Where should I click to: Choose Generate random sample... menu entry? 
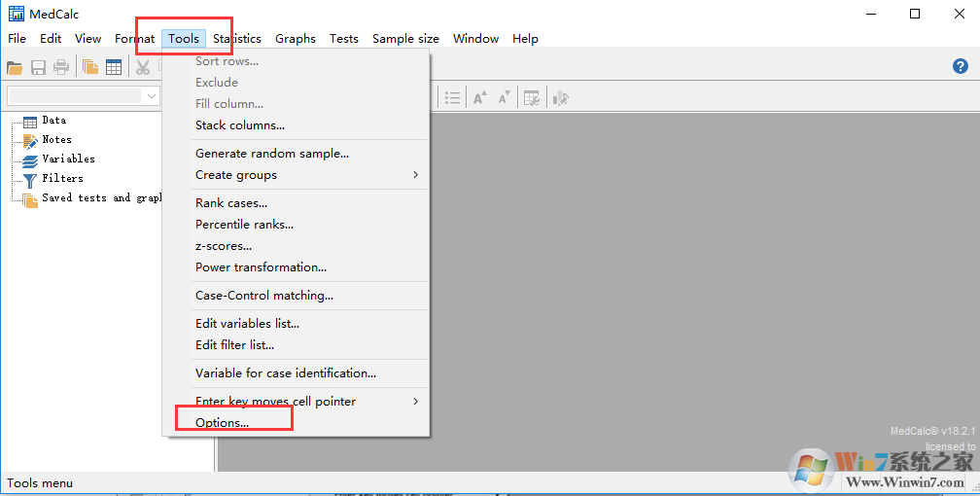pos(296,154)
